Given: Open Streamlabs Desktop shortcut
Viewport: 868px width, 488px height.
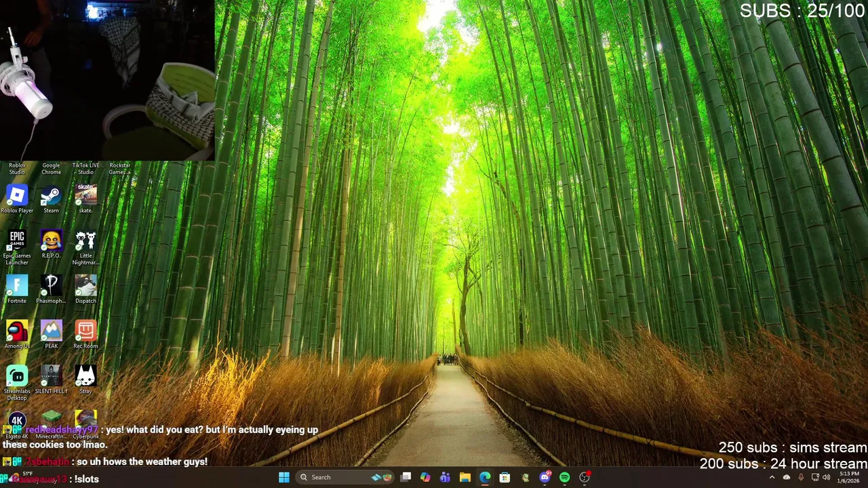Looking at the screenshot, I should pyautogui.click(x=17, y=382).
